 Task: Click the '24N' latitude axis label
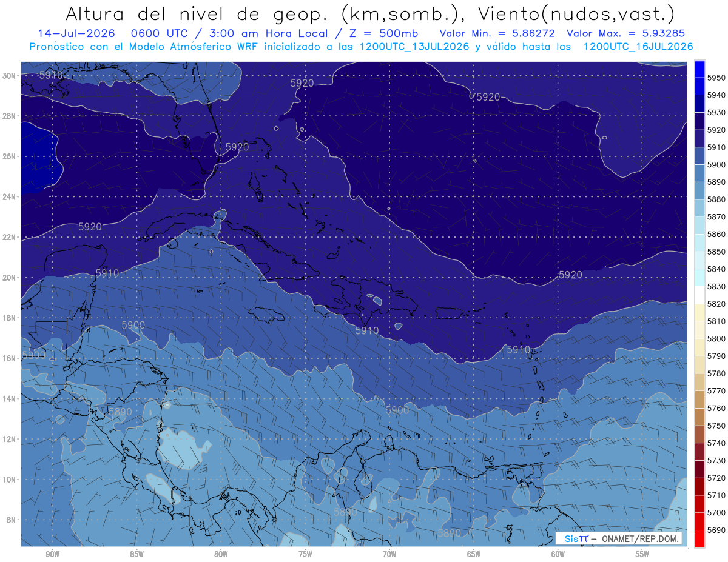pos(9,197)
